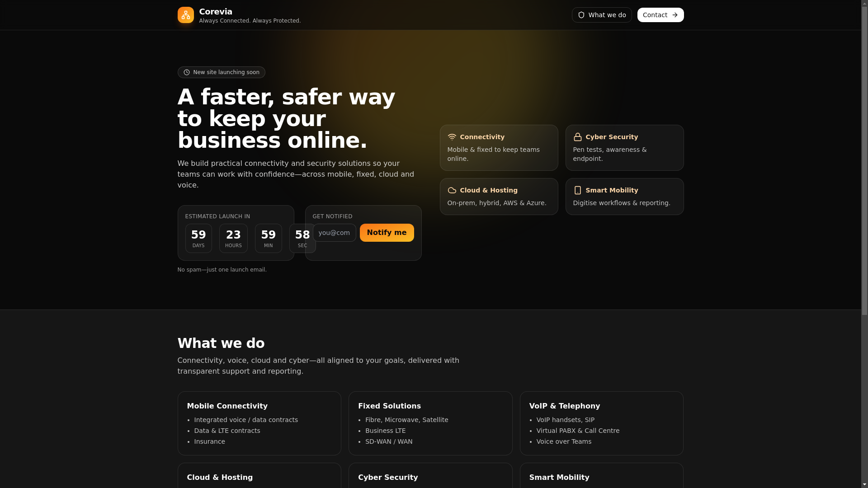The width and height of the screenshot is (868, 488).
Task: Click 'No spam—just one launch email.' note
Action: [x=222, y=270]
